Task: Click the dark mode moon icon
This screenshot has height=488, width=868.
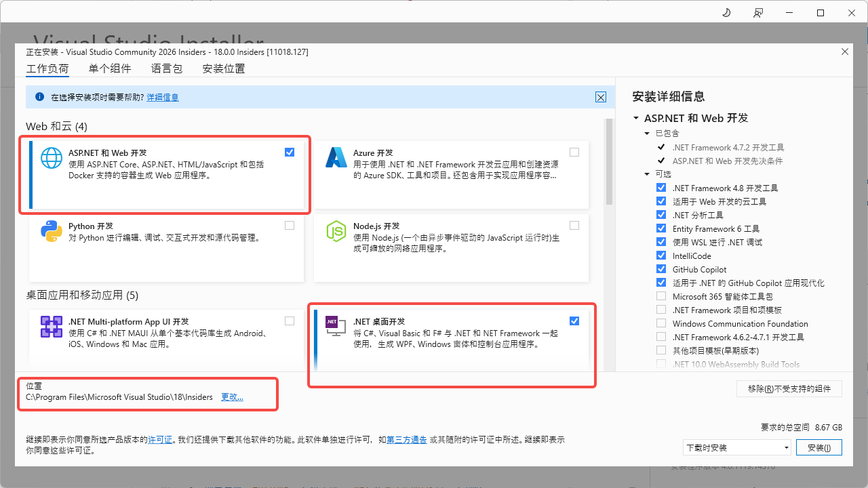Action: (726, 13)
